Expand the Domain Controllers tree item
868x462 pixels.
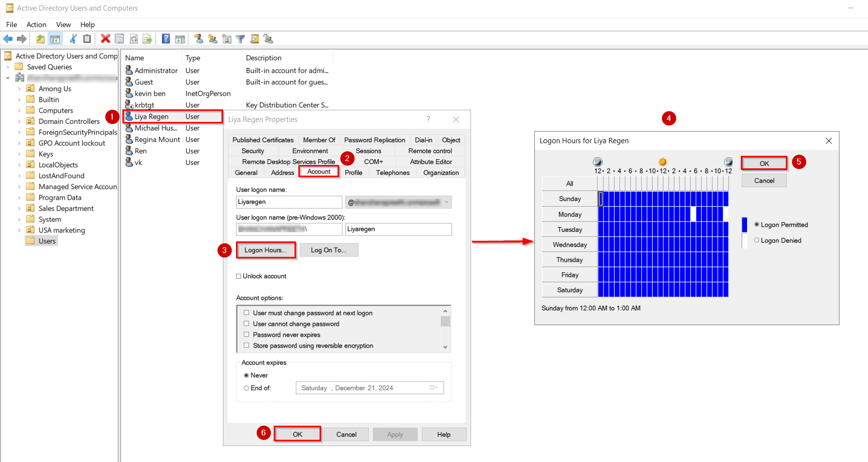click(19, 121)
